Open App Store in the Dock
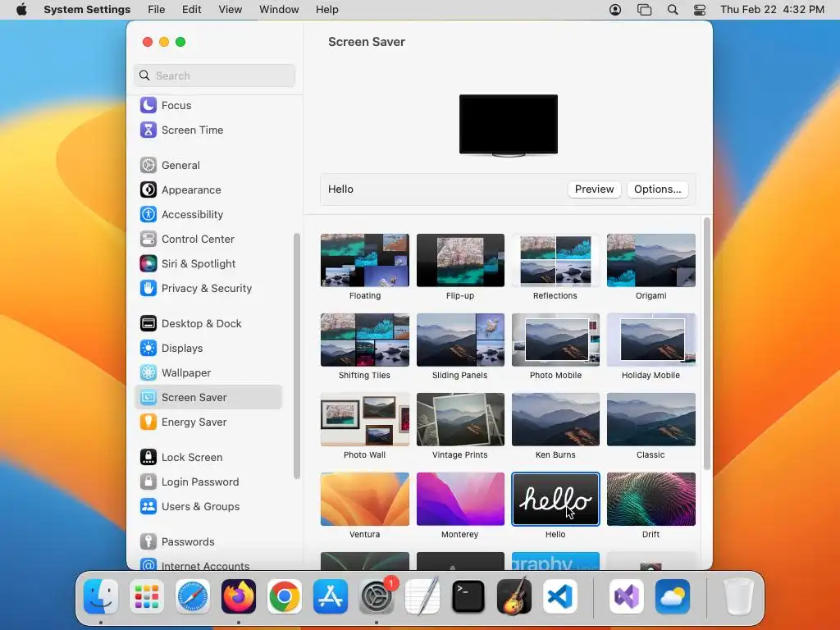The width and height of the screenshot is (840, 630). point(331,596)
